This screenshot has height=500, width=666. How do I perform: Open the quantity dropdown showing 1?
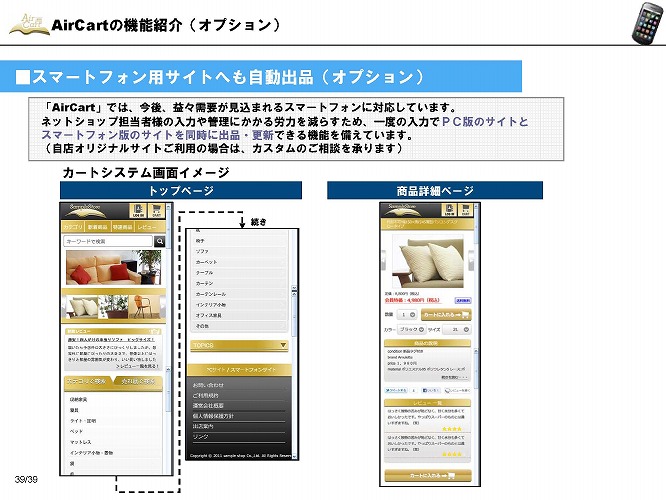click(406, 315)
